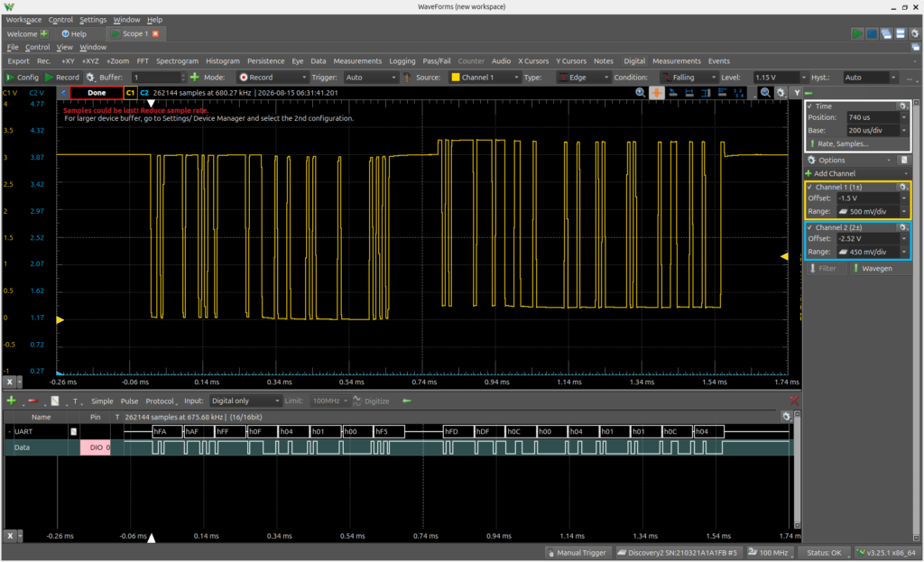Image resolution: width=924 pixels, height=562 pixels.
Task: Open the Hyst. dropdown showing Auto
Action: (871, 78)
